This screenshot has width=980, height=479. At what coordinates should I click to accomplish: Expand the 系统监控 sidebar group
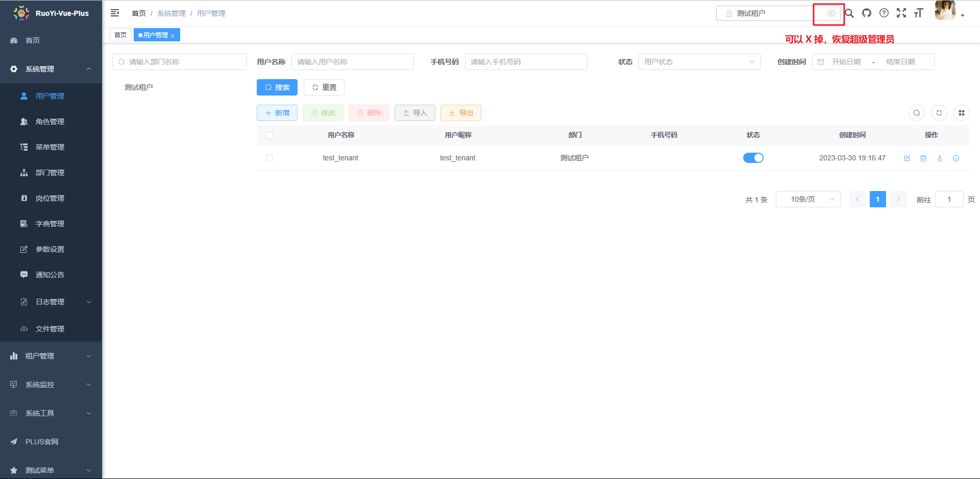click(51, 385)
